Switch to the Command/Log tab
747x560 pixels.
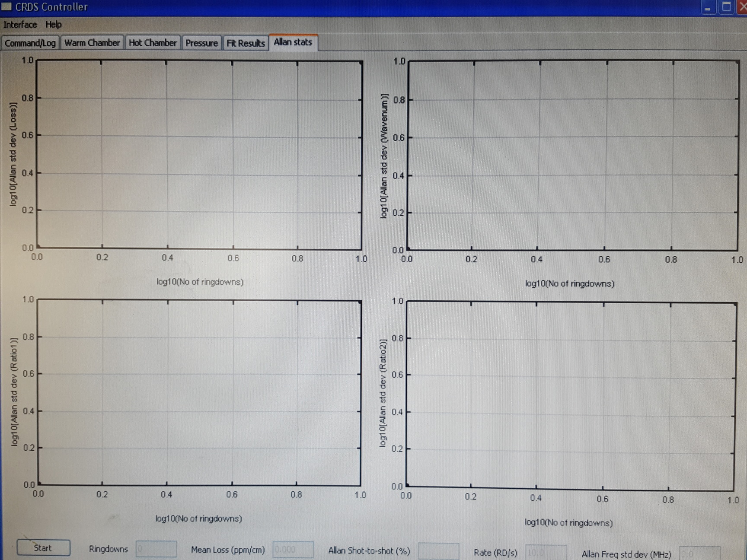(30, 43)
